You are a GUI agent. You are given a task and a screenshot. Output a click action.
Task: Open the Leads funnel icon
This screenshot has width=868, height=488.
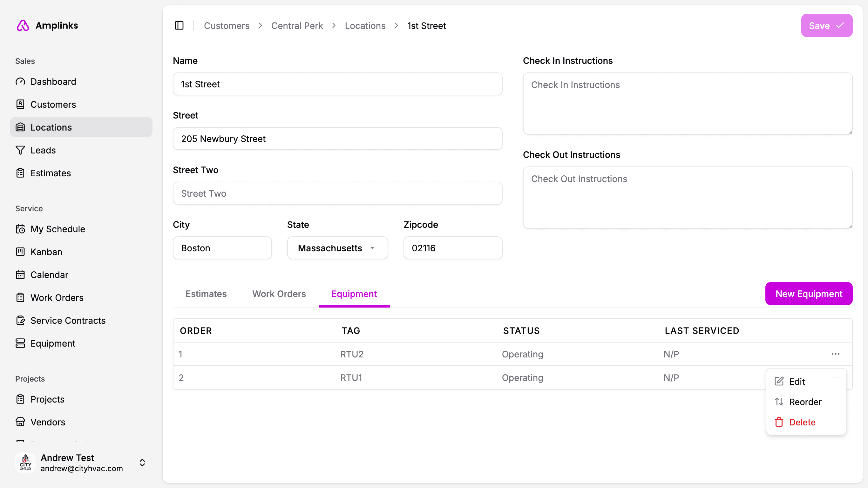coord(20,150)
